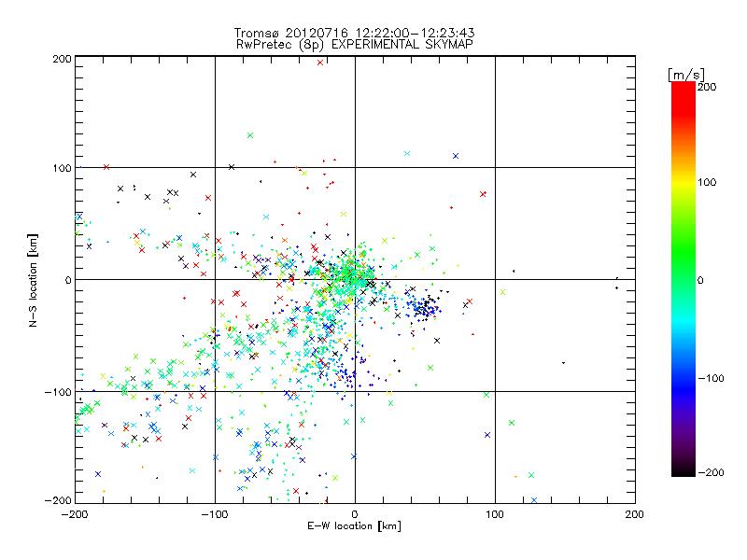Click the y-axis tick label '-200'
This screenshot has width=747, height=560.
coord(58,500)
